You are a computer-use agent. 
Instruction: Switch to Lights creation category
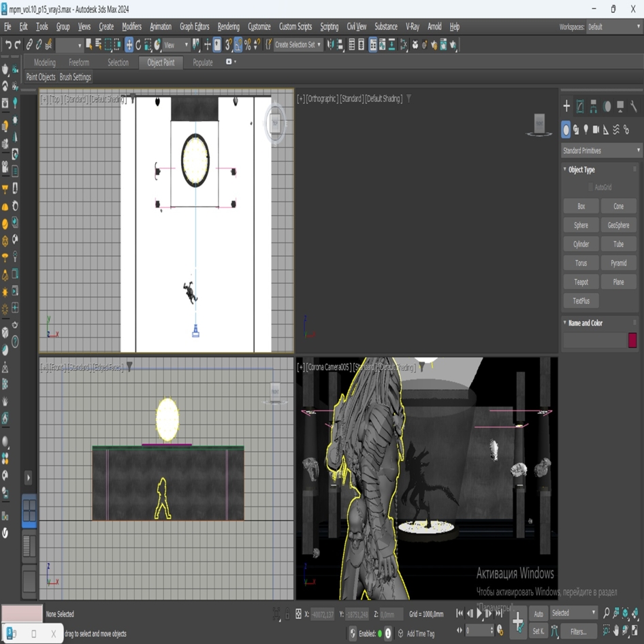coord(586,129)
